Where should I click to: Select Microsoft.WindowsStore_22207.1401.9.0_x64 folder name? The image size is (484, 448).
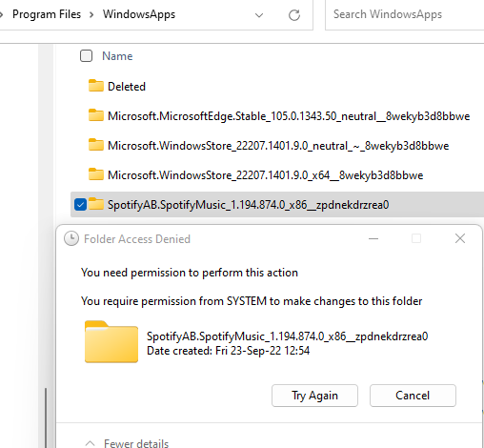tap(265, 175)
